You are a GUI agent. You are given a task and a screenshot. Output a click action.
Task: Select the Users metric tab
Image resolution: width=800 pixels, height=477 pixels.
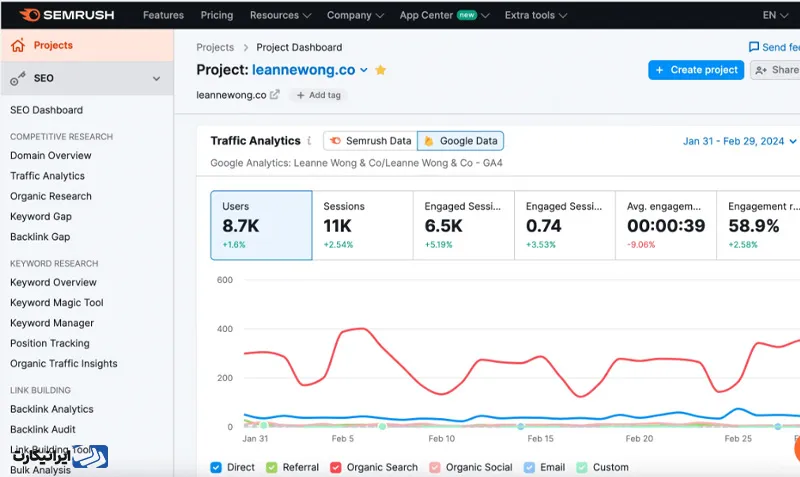click(x=261, y=225)
